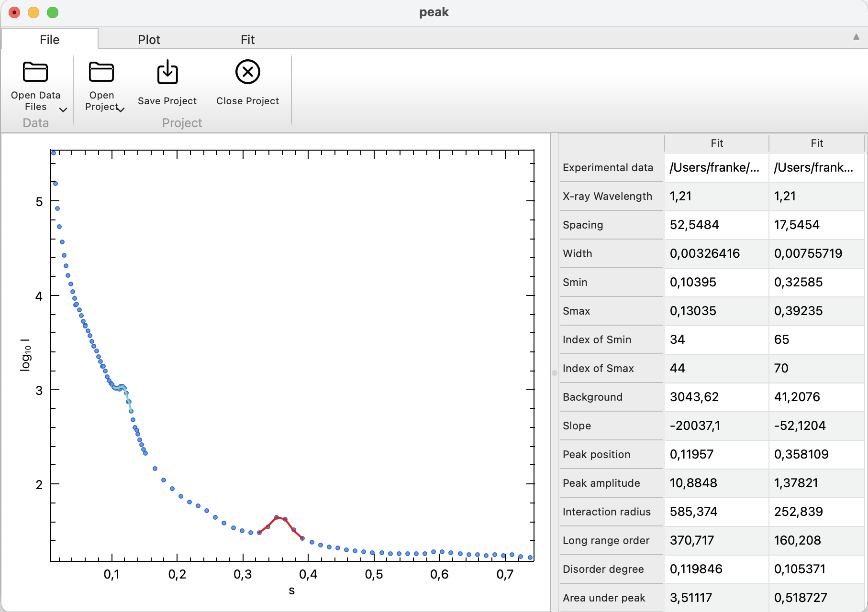Click the Open Data Files folder icon
This screenshot has height=612, width=868.
(x=35, y=73)
